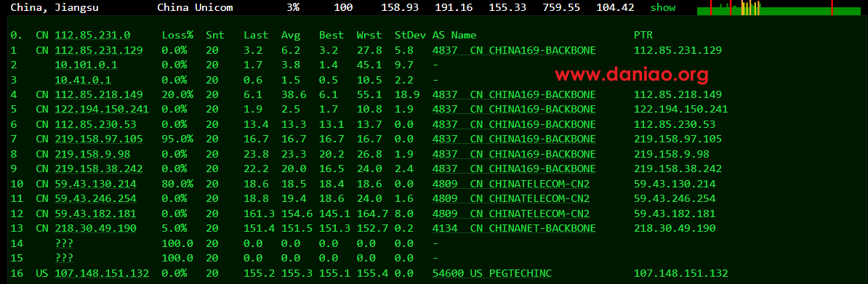Open IP link 112.85.231.0
The width and height of the screenshot is (868, 284).
pos(92,36)
